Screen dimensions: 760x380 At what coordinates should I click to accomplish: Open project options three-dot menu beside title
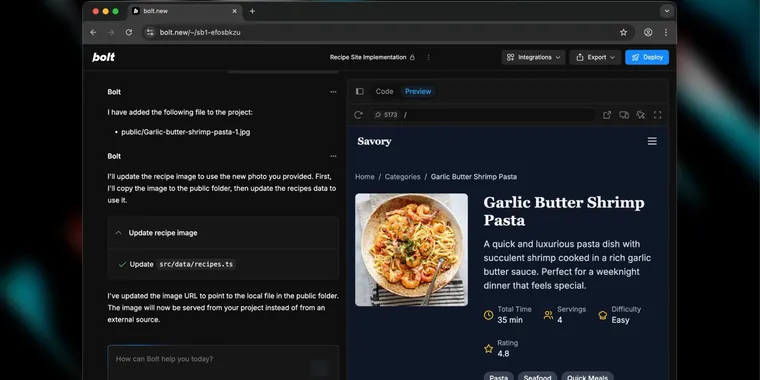tap(428, 57)
